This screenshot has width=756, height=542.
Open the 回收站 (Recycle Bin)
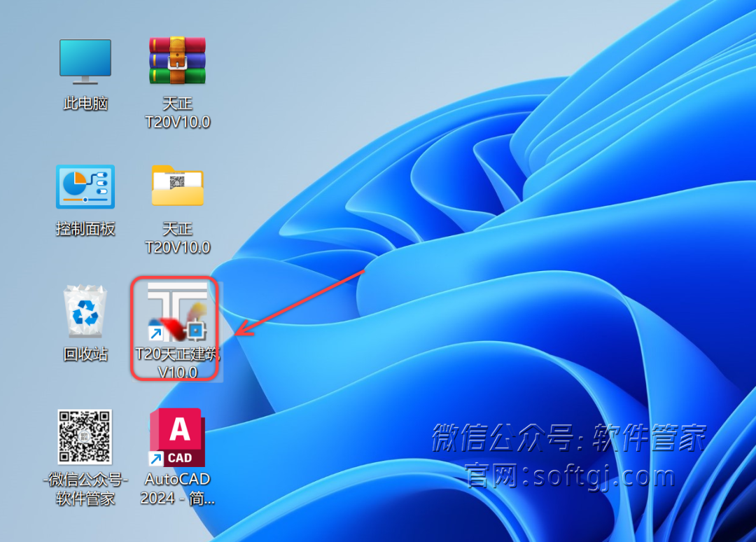click(x=84, y=310)
